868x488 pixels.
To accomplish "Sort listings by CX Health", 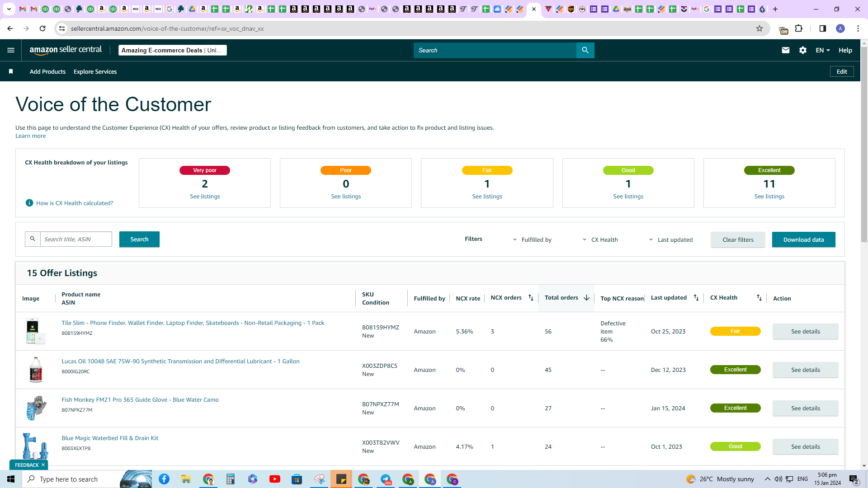I will pyautogui.click(x=759, y=298).
